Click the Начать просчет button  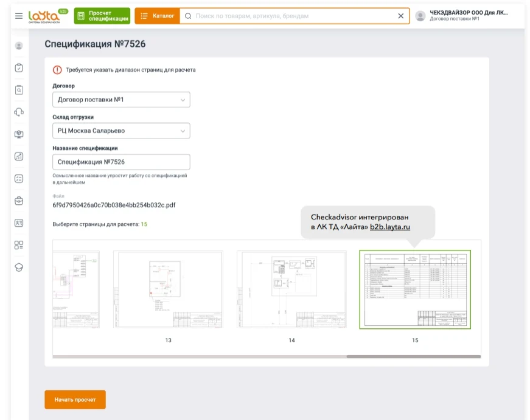[75, 400]
